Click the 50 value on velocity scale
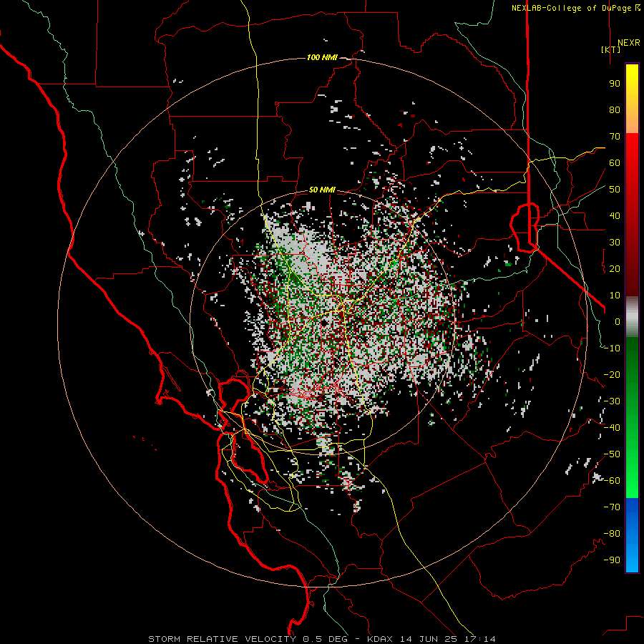 (615, 190)
